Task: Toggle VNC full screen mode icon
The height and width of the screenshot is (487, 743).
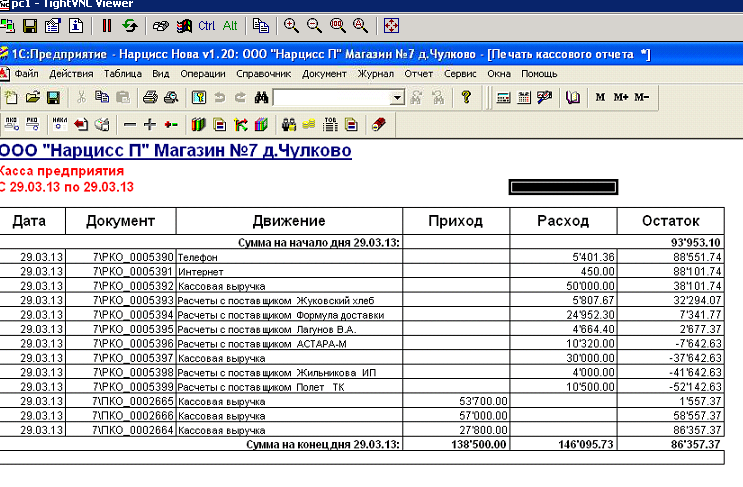Action: point(391,25)
